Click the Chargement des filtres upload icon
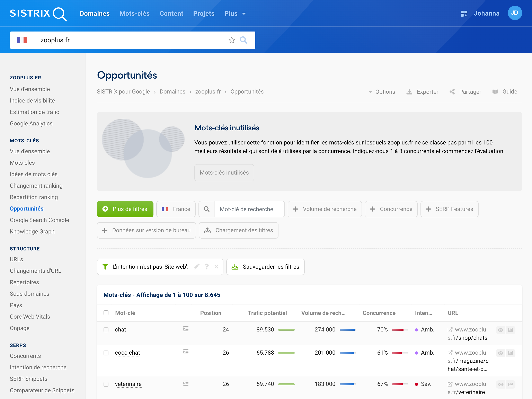Image resolution: width=532 pixels, height=399 pixels. tap(207, 230)
